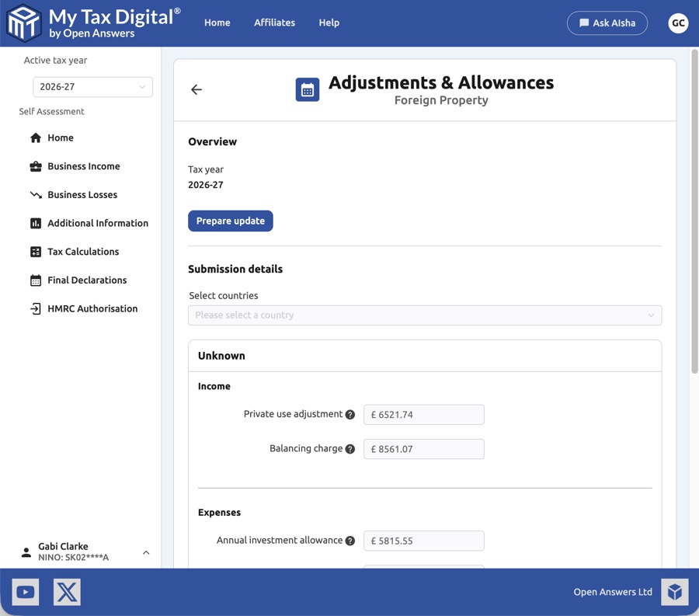Click the X social icon in the footer

click(x=67, y=591)
